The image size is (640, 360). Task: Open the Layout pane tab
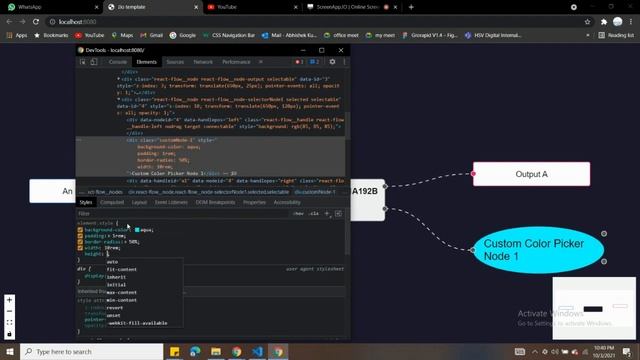pos(139,202)
